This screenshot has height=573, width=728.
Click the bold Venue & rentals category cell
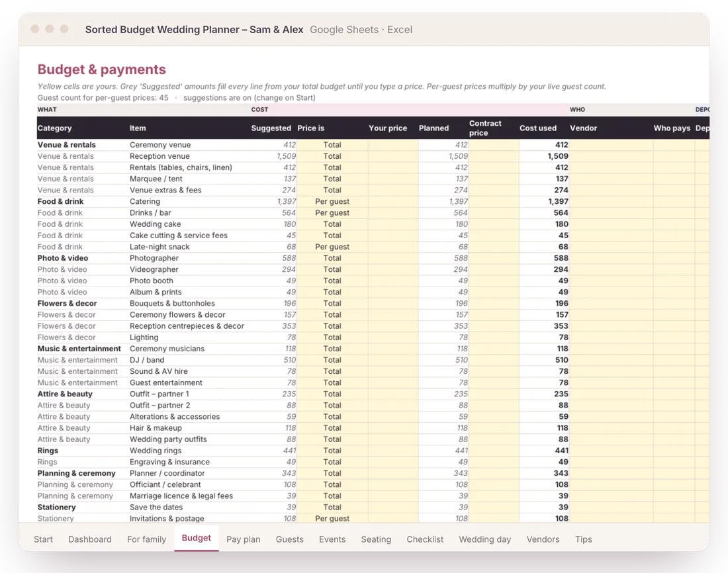tap(66, 145)
